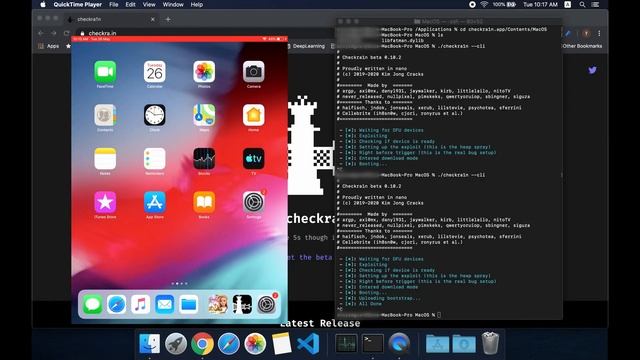Open the Help menu
This screenshot has height=360, width=640.
click(197, 4)
